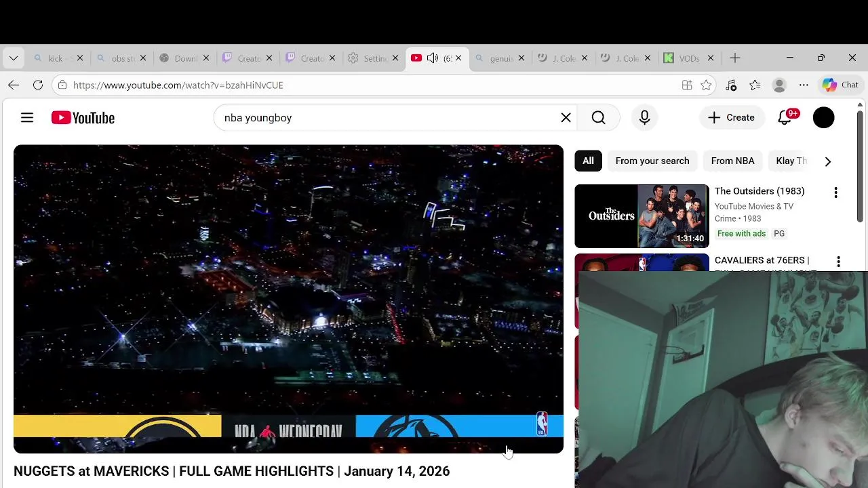
Task: Switch to the obs tab
Action: pos(122,58)
